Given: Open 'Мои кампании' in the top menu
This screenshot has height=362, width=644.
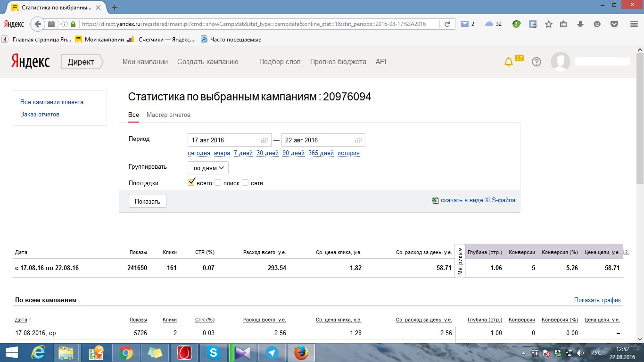Looking at the screenshot, I should point(145,62).
